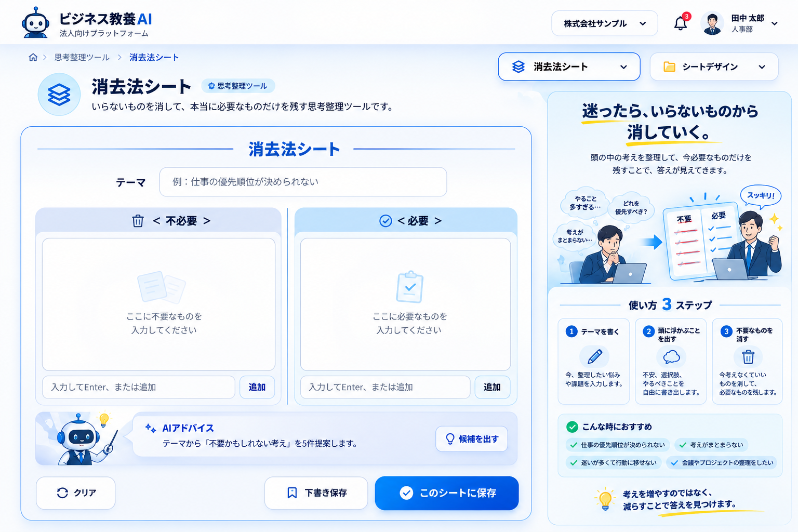This screenshot has height=532, width=798.
Task: Click the 田中 太郎 user avatar
Action: [x=712, y=23]
